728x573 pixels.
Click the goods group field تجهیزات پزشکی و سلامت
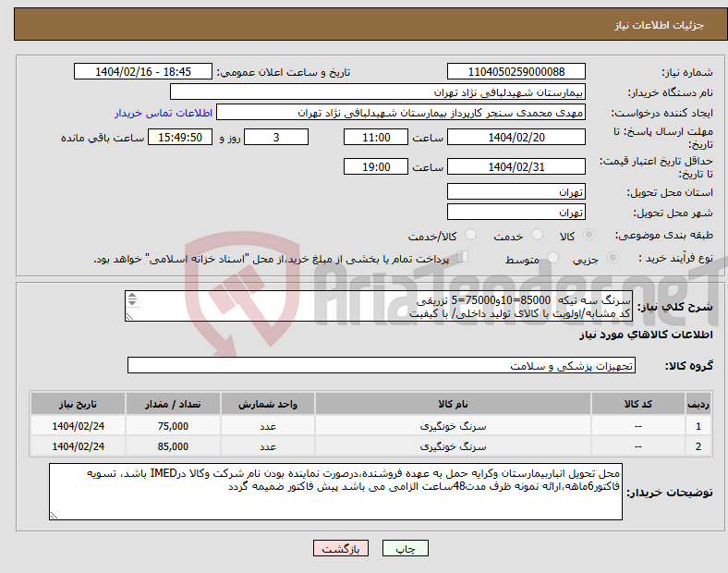(382, 365)
